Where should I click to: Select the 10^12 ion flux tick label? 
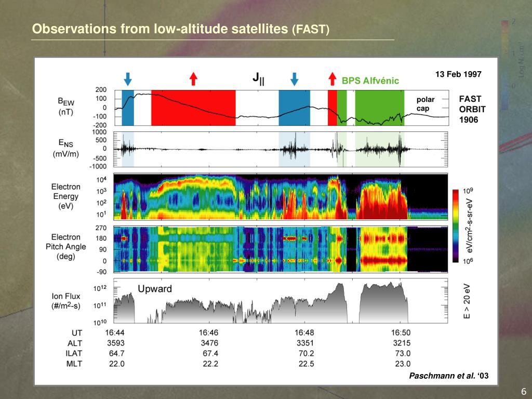100,288
